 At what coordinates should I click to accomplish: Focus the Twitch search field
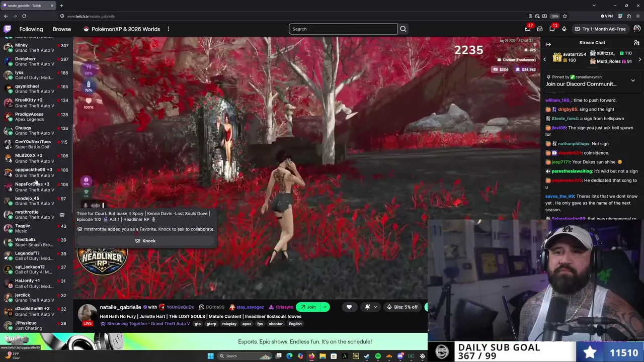(343, 29)
